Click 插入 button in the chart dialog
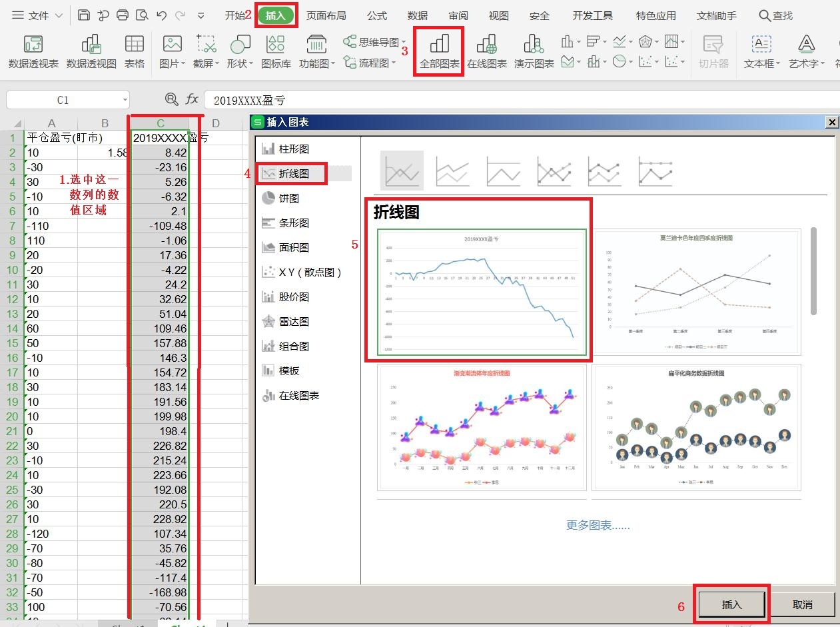This screenshot has height=627, width=840. (731, 604)
